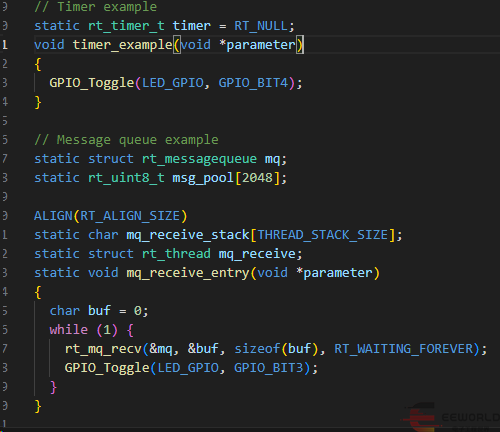
Task: Click the while keyword in loop
Action: [x=69, y=330]
